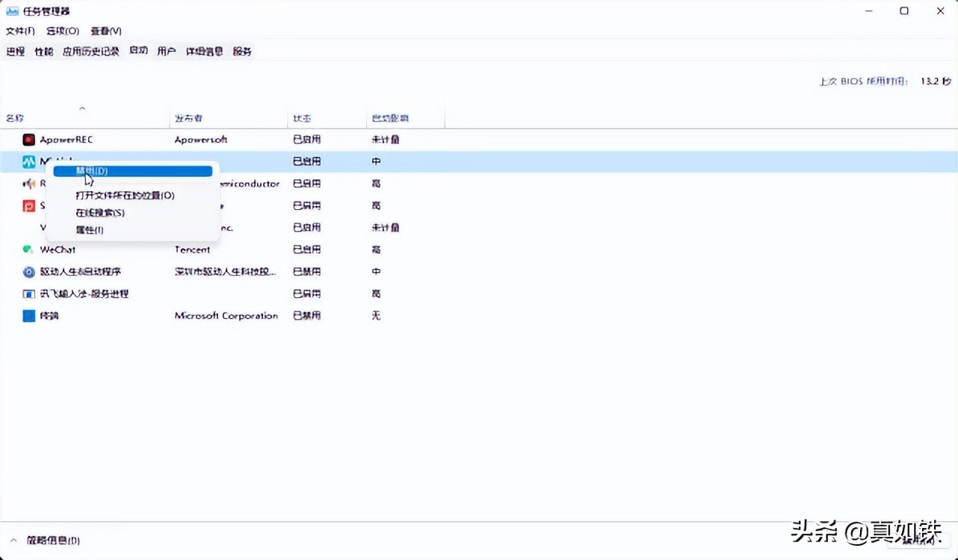Open the 详细信息 tab
958x560 pixels.
pyautogui.click(x=205, y=52)
